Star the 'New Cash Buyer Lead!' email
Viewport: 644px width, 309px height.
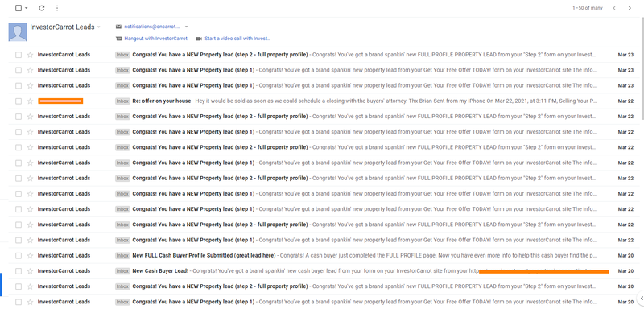point(30,271)
